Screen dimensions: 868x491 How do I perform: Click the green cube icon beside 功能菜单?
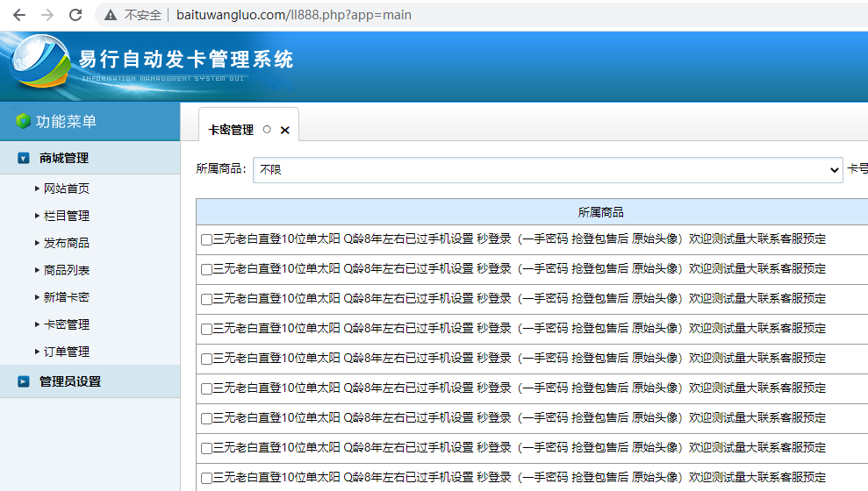pyautogui.click(x=23, y=121)
